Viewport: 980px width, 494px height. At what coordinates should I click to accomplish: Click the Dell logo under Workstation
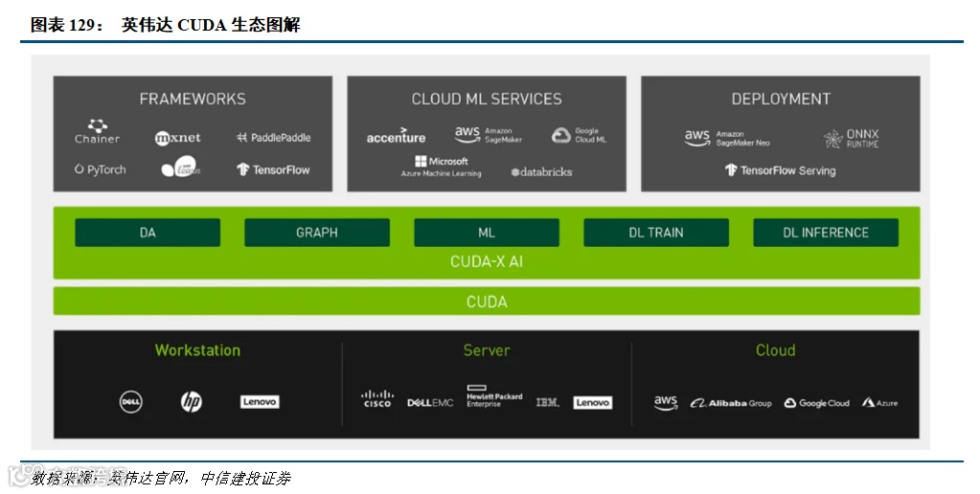point(130,401)
